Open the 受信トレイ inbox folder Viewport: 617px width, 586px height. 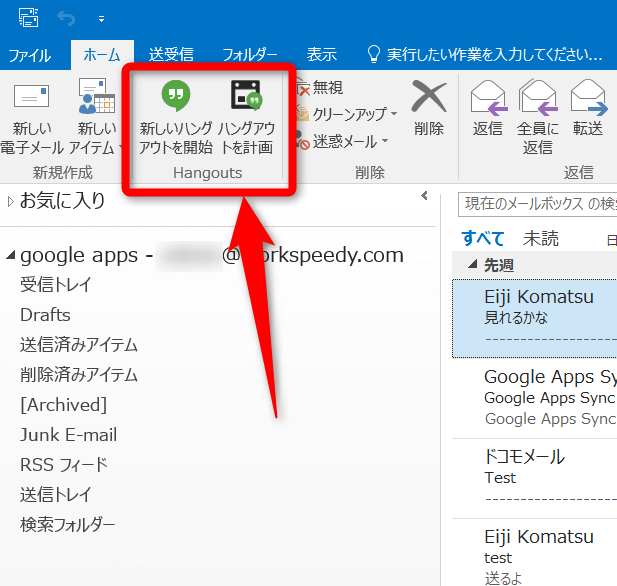56,285
